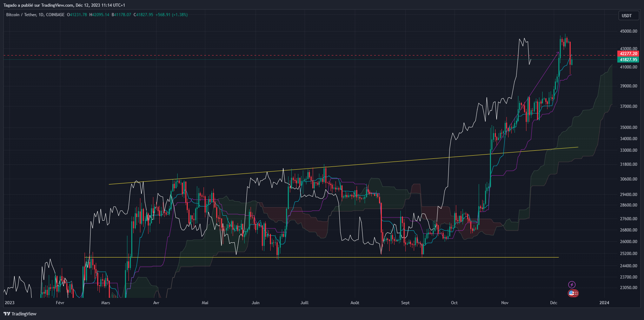Select the 2024 label on the timeline
The height and width of the screenshot is (320, 644).
click(x=604, y=302)
